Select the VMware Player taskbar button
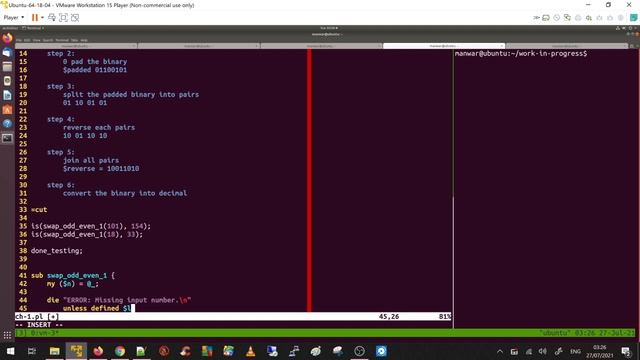This screenshot has height=360, width=640. tap(76, 351)
